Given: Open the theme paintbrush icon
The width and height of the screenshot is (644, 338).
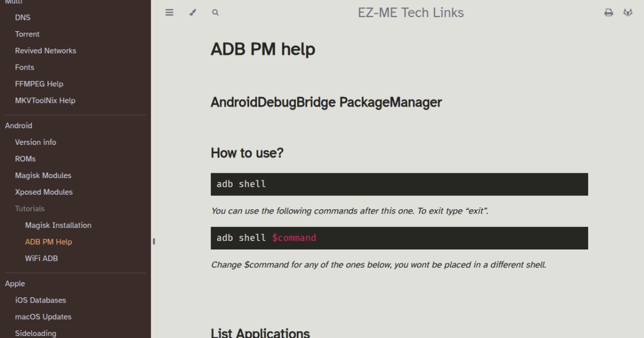Looking at the screenshot, I should 193,12.
